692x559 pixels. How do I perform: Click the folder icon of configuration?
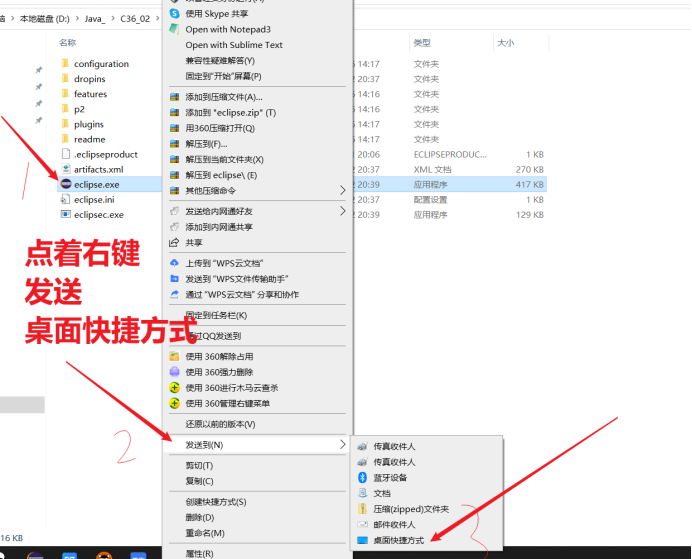point(66,63)
